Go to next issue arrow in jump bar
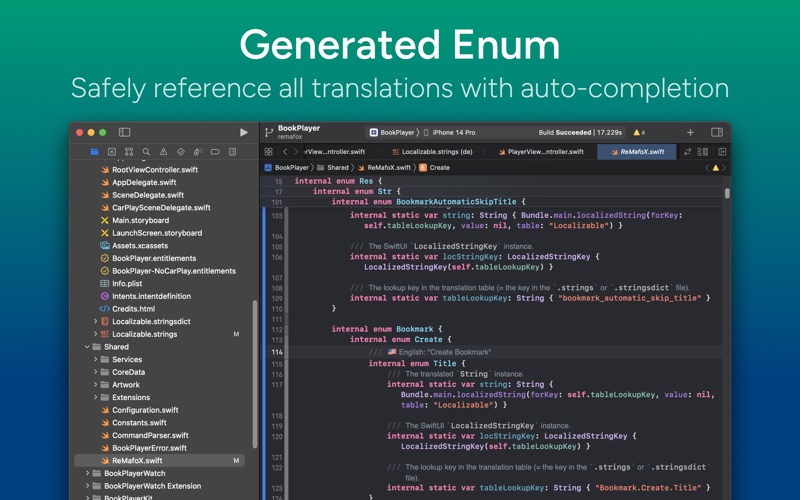Viewport: 800px width, 500px height. pos(724,167)
